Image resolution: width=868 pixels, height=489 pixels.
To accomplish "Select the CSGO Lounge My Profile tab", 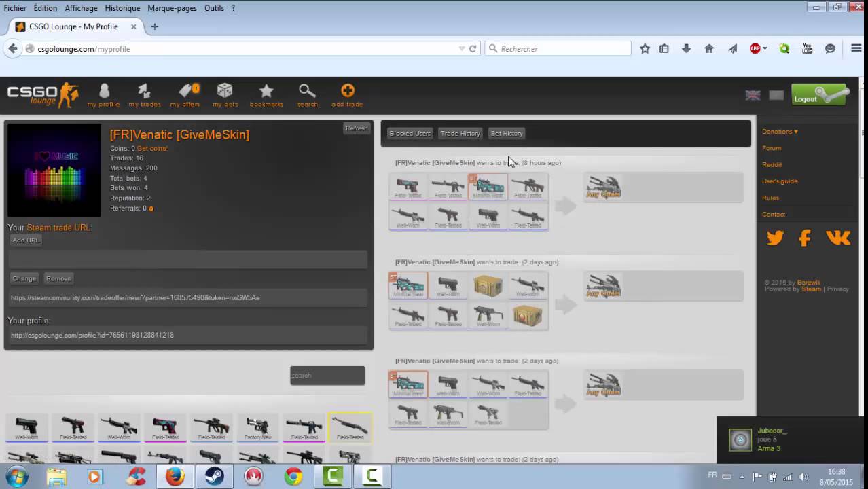I will point(75,26).
